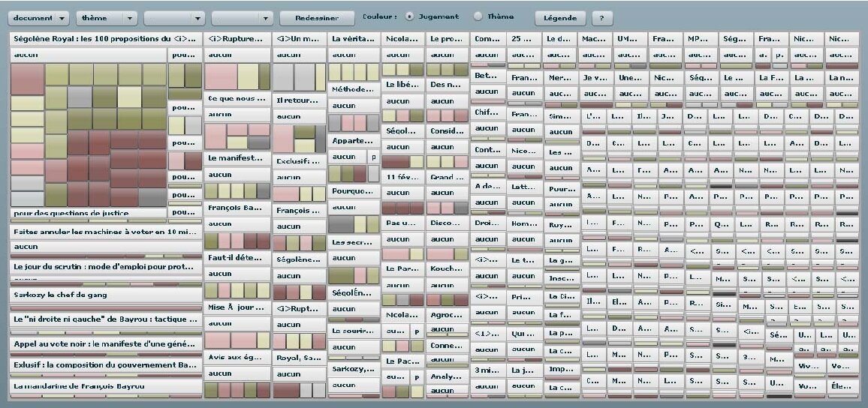Click the "Le manifest..." document header
This screenshot has height=408, width=868.
pos(237,158)
